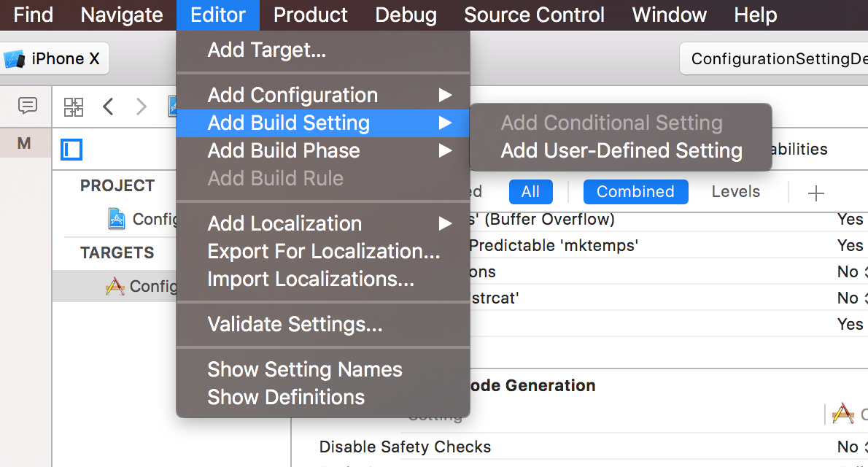Viewport: 868px width, 467px height.
Task: Select the Config target app icon
Action: [x=115, y=286]
